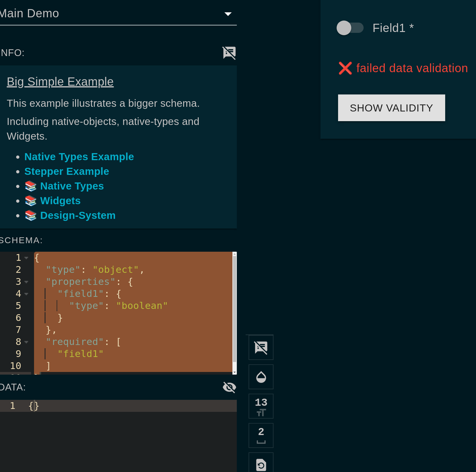
Task: Click the books icon beside Design-System
Action: [31, 215]
